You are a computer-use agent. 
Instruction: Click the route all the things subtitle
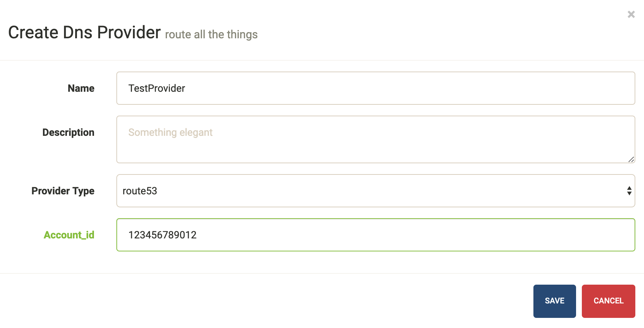(211, 34)
